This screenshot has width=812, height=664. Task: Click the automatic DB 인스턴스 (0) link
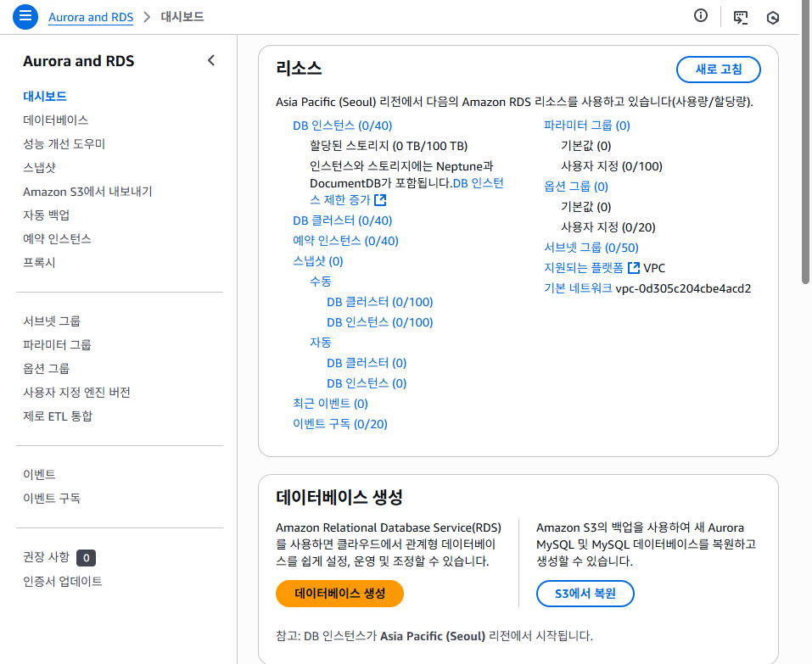[x=367, y=383]
